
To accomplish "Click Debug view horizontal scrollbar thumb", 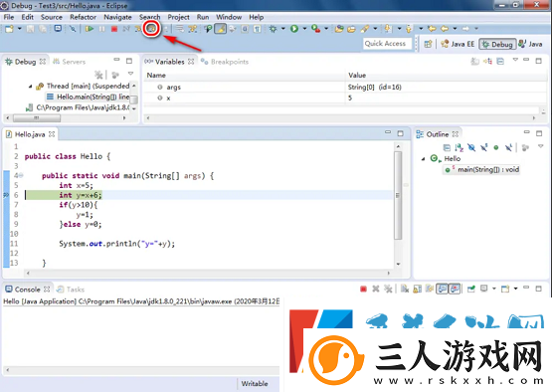I will pos(37,118).
